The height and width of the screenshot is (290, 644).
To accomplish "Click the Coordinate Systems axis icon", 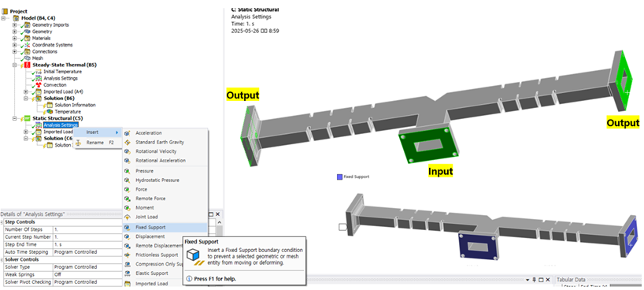I will pyautogui.click(x=27, y=45).
